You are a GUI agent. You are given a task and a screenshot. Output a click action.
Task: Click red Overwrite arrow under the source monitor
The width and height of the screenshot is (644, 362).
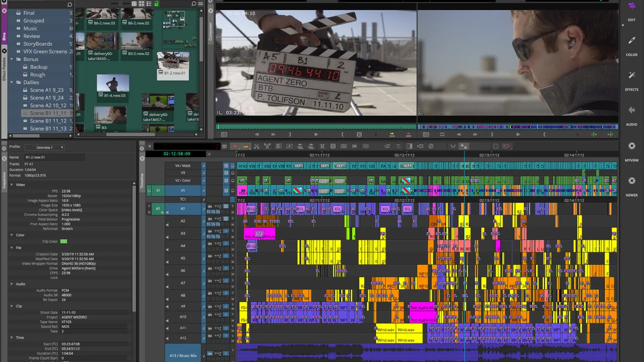coord(408,134)
